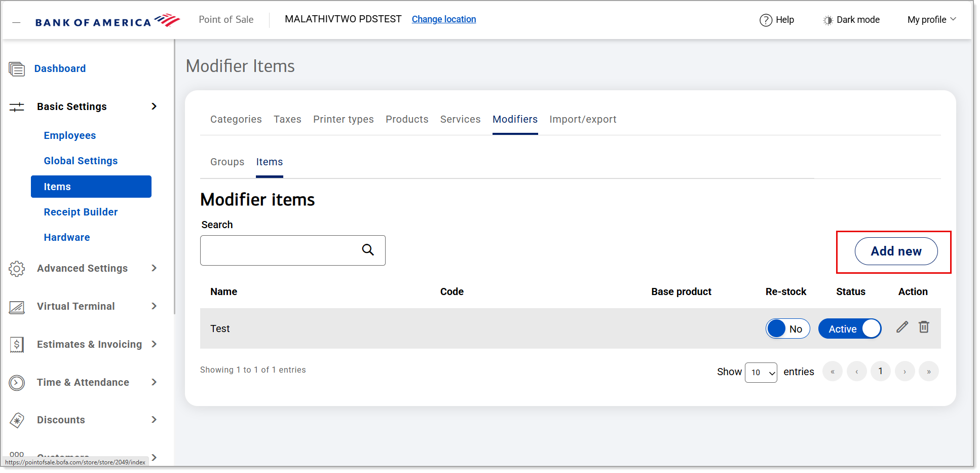
Task: Click the Dashboard sidebar icon
Action: 17,69
